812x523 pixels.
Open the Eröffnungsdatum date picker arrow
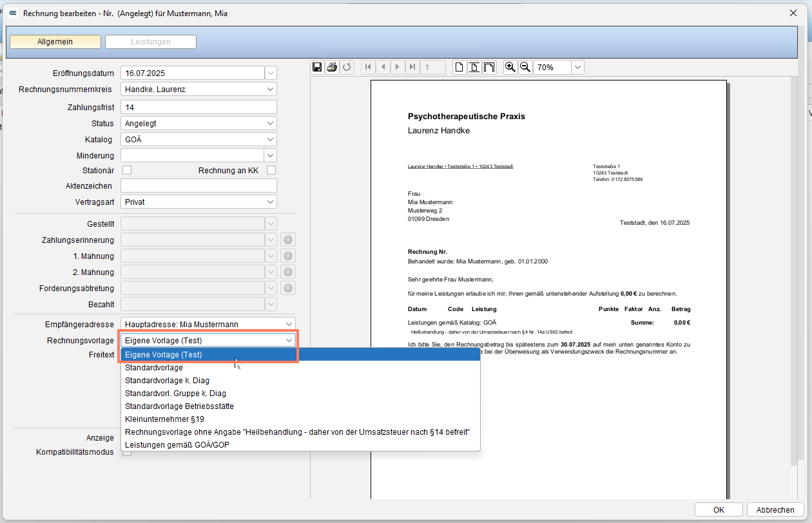click(271, 73)
